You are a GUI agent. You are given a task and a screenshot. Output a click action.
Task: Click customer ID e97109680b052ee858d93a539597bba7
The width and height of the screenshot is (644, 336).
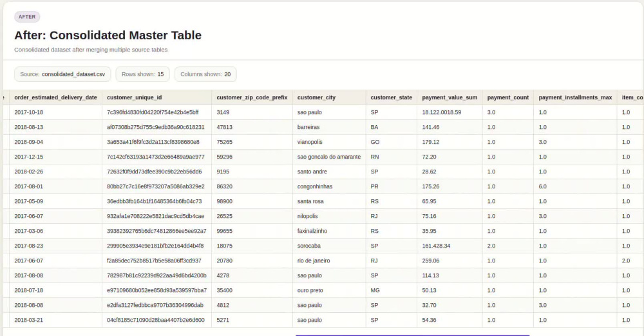click(157, 290)
